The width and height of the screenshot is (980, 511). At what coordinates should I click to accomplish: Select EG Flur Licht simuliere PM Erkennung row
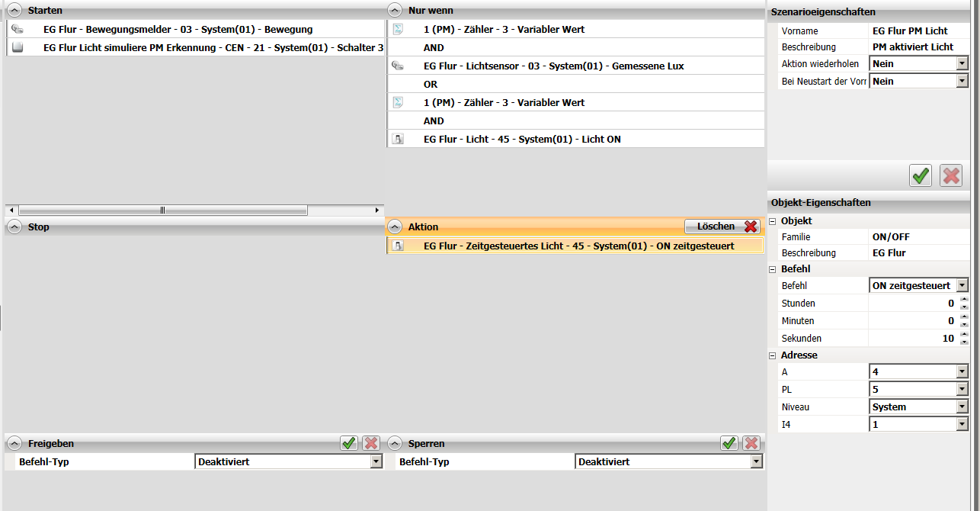[195, 47]
